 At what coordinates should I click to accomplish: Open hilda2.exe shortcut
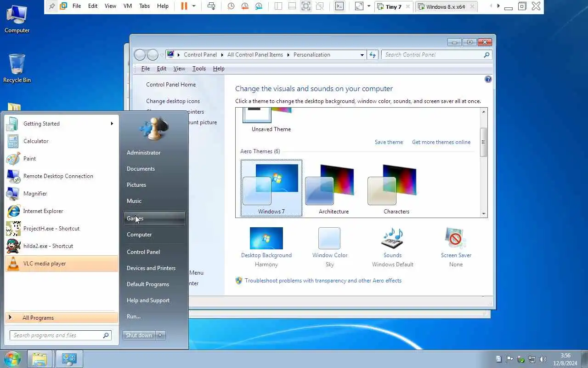pos(62,246)
